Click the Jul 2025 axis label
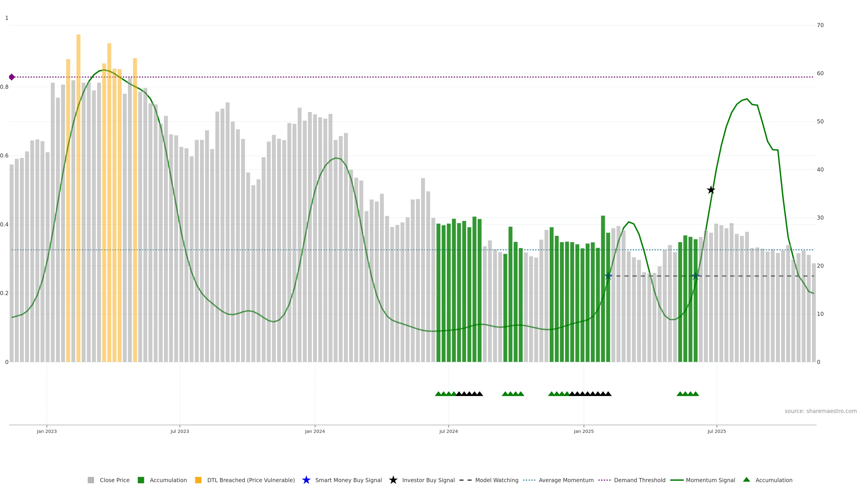The image size is (868, 488). click(x=716, y=431)
